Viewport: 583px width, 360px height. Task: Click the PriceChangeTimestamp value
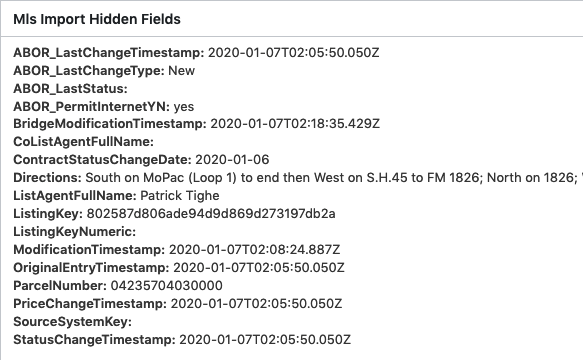[256, 303]
